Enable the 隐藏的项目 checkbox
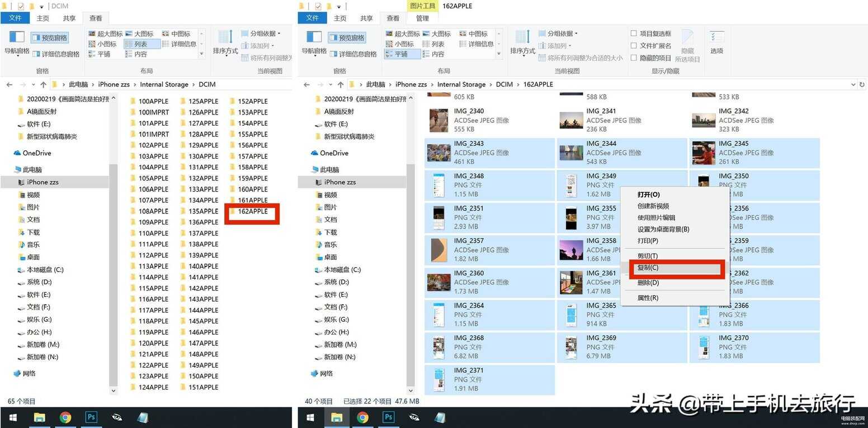Image resolution: width=868 pixels, height=428 pixels. pyautogui.click(x=634, y=58)
